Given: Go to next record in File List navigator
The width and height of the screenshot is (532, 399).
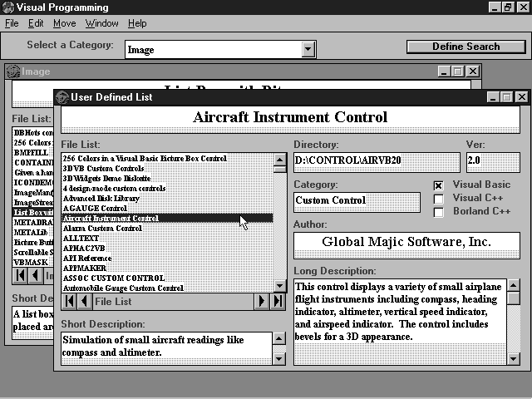Looking at the screenshot, I should tap(264, 301).
